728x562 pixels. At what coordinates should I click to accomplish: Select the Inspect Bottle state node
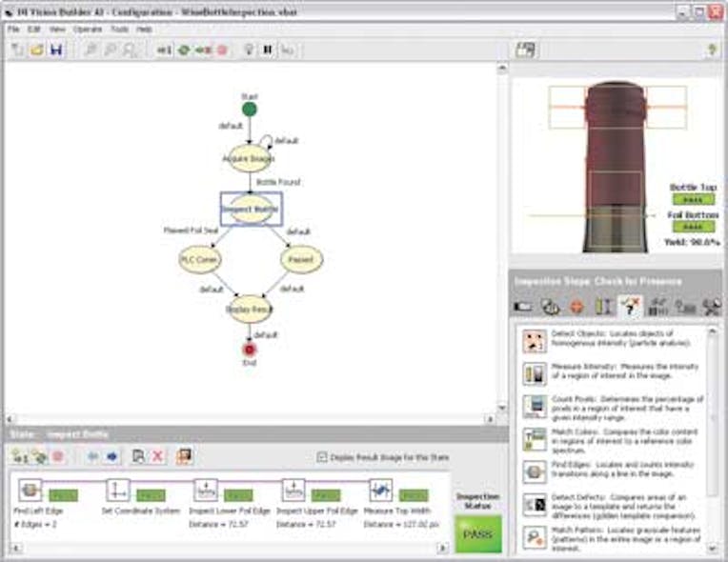tap(251, 209)
